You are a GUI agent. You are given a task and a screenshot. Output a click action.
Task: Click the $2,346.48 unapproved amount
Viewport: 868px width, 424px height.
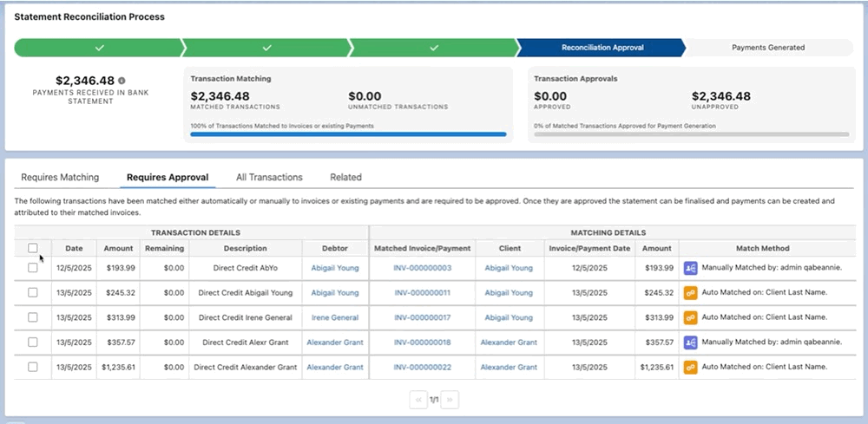tap(721, 96)
